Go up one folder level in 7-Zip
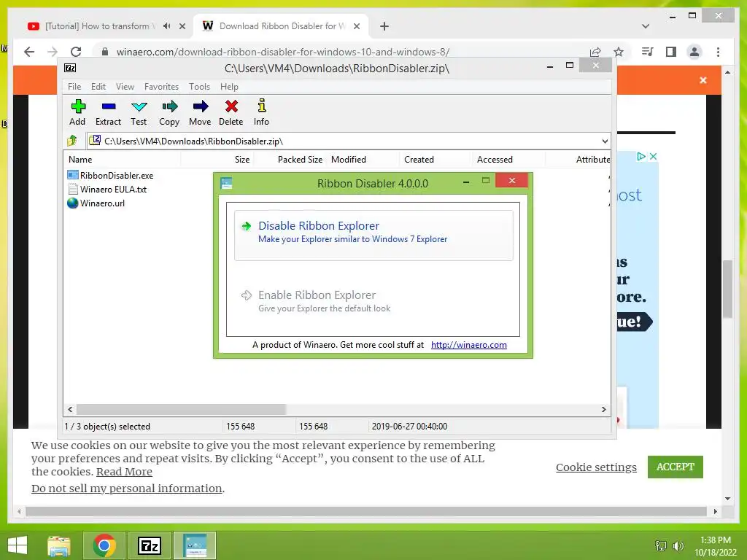 coord(72,141)
